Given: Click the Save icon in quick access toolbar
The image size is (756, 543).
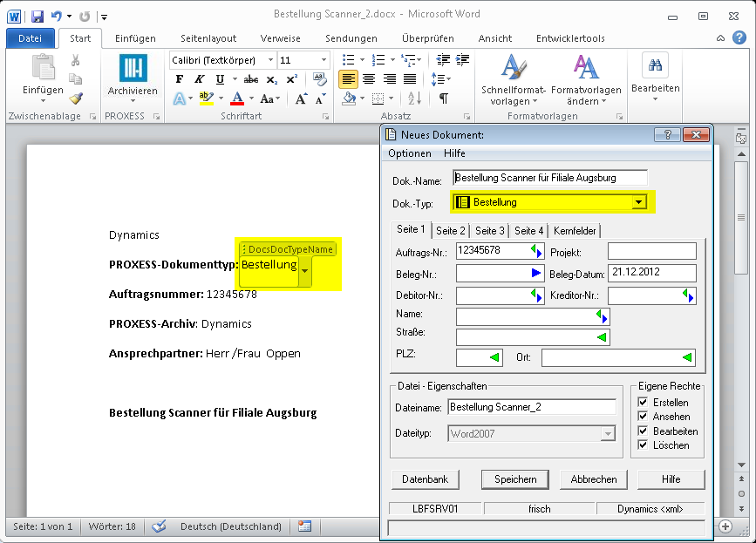Looking at the screenshot, I should 37,17.
